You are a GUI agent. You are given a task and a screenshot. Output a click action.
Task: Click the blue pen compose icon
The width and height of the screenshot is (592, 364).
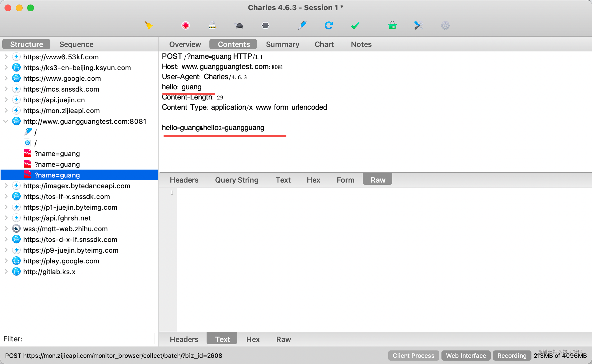click(x=302, y=25)
